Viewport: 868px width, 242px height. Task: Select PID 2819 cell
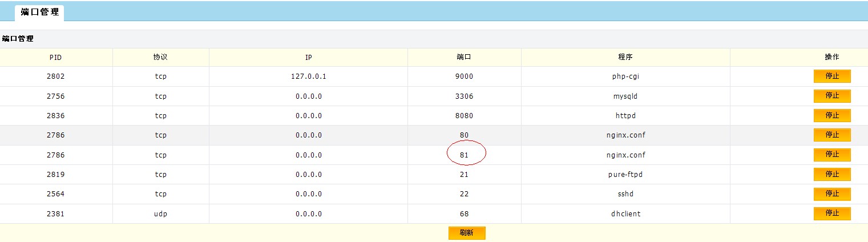point(56,175)
